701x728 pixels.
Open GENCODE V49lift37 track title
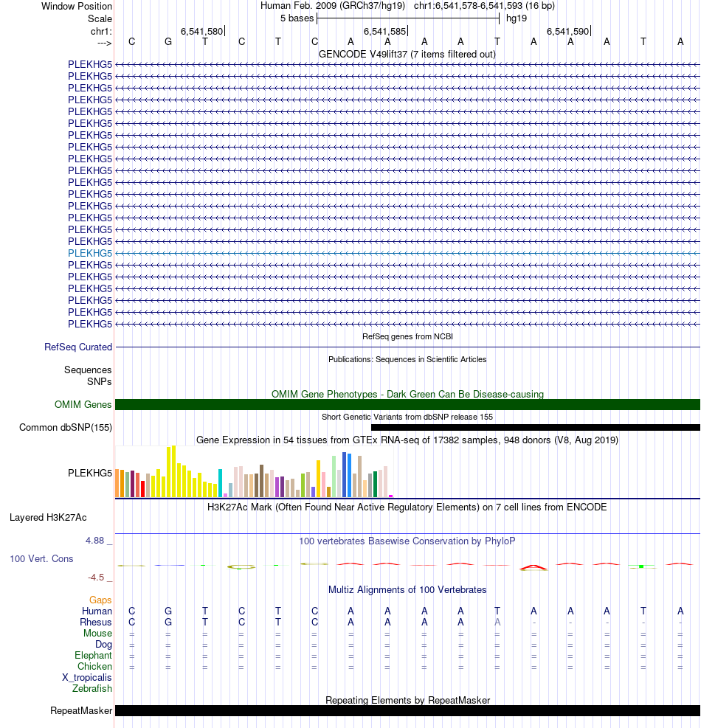pos(407,55)
